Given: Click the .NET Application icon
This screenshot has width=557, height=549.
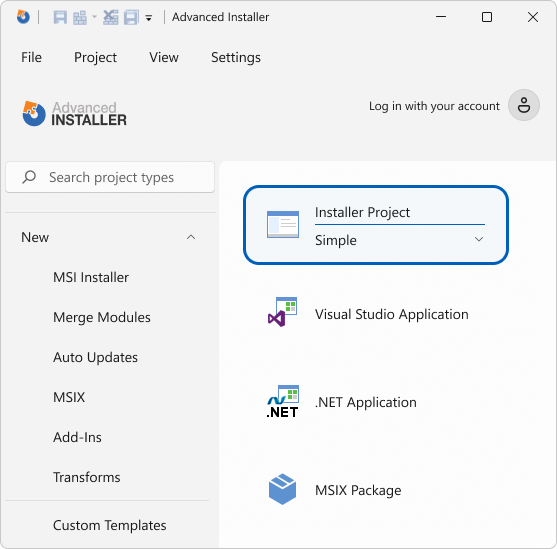Looking at the screenshot, I should [x=283, y=402].
